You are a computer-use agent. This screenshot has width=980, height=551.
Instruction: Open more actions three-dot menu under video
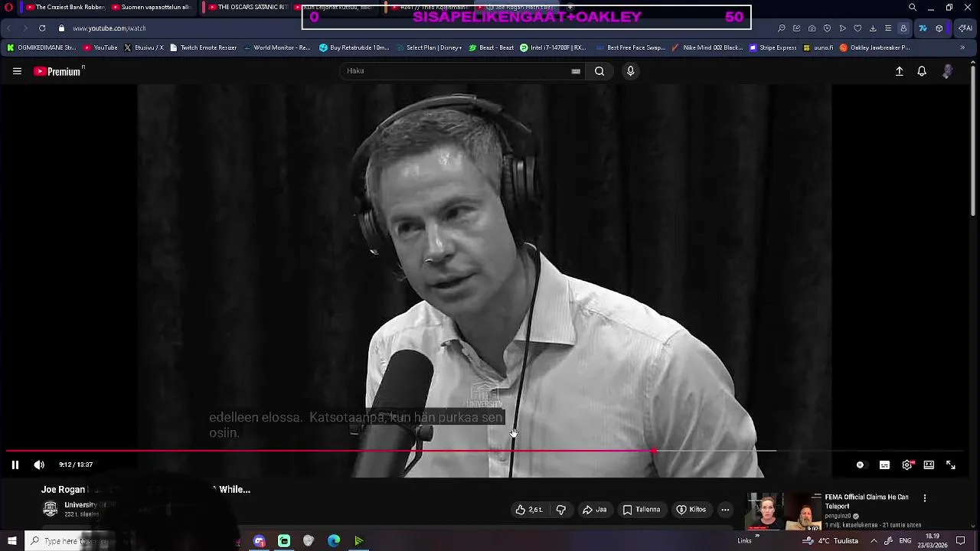pos(725,510)
